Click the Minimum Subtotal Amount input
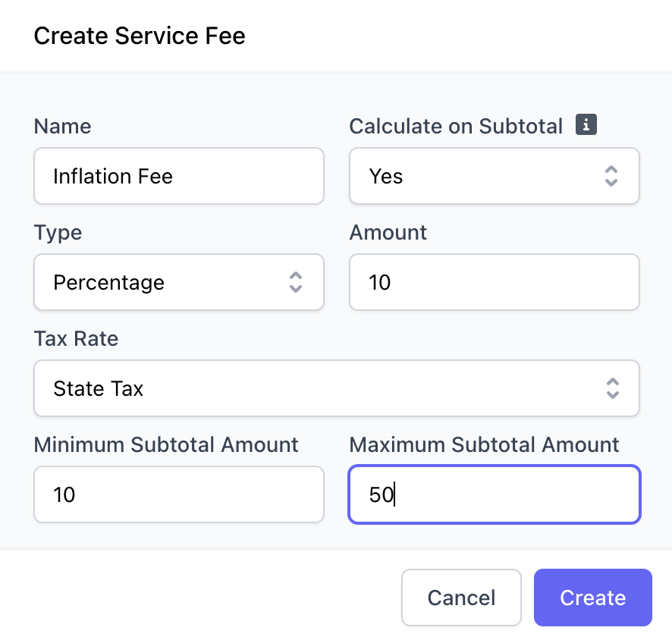This screenshot has width=672, height=640. pos(179,494)
